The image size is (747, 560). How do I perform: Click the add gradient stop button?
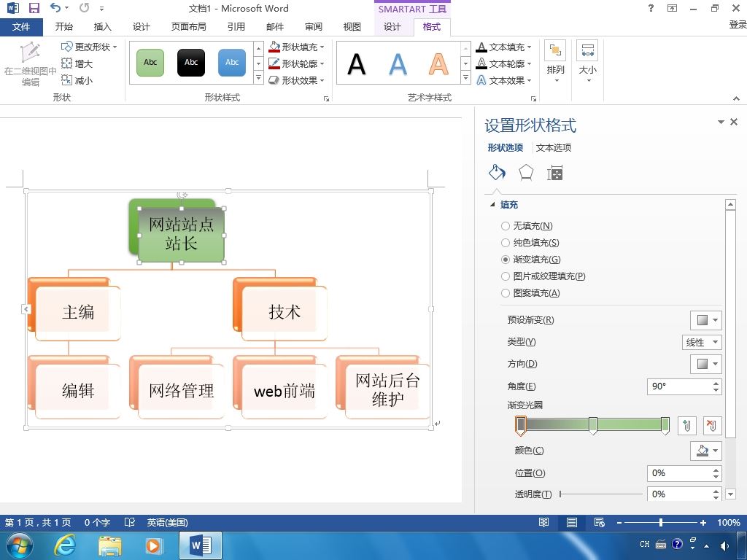coord(686,425)
